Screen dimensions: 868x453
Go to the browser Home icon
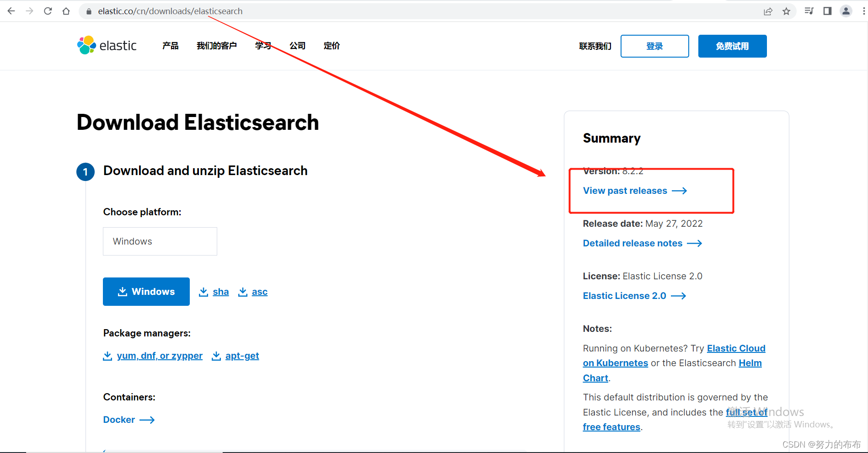(66, 11)
